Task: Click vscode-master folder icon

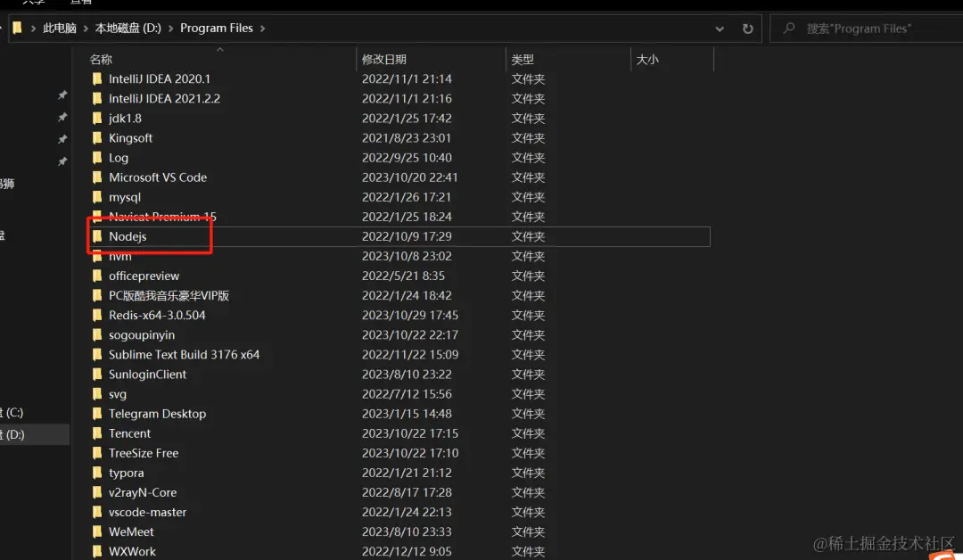Action: [97, 512]
